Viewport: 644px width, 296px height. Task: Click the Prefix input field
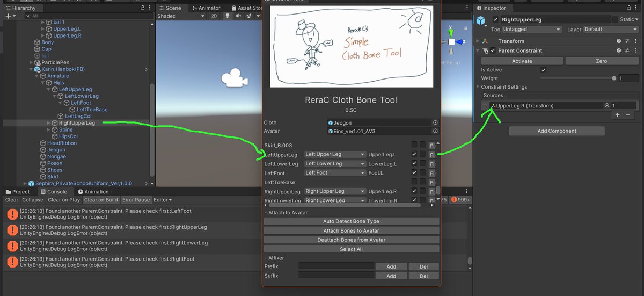[x=336, y=266]
